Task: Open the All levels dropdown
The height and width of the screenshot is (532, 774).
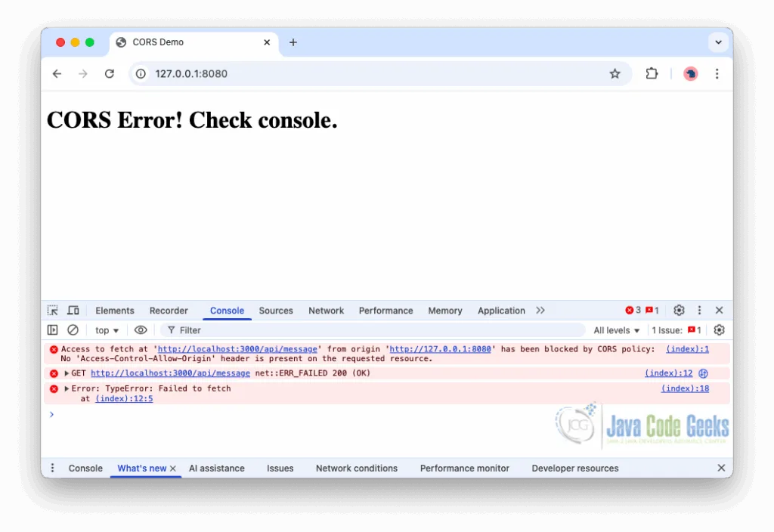Action: (x=617, y=330)
